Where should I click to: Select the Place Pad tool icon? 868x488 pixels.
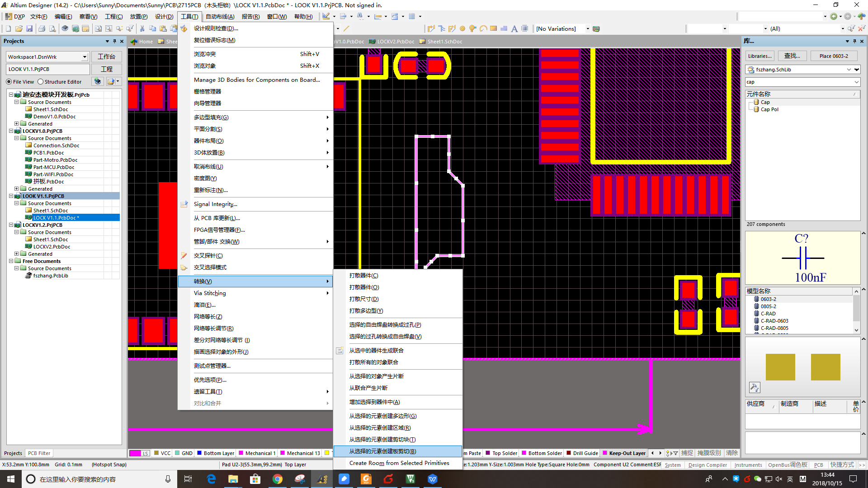click(x=462, y=28)
